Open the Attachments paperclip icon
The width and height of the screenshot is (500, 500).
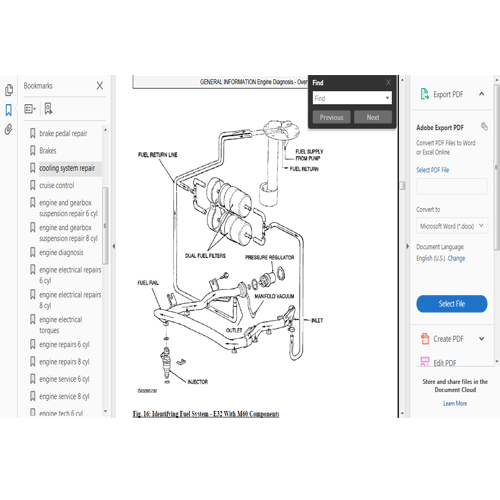[9, 129]
